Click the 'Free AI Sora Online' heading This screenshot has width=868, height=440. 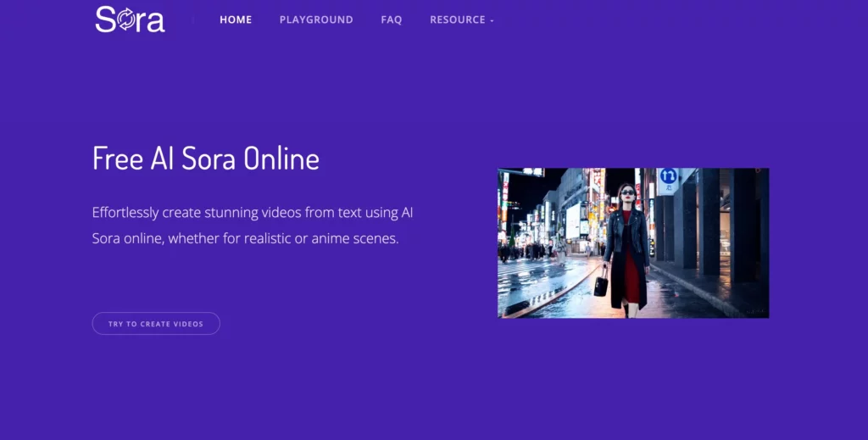(x=206, y=159)
